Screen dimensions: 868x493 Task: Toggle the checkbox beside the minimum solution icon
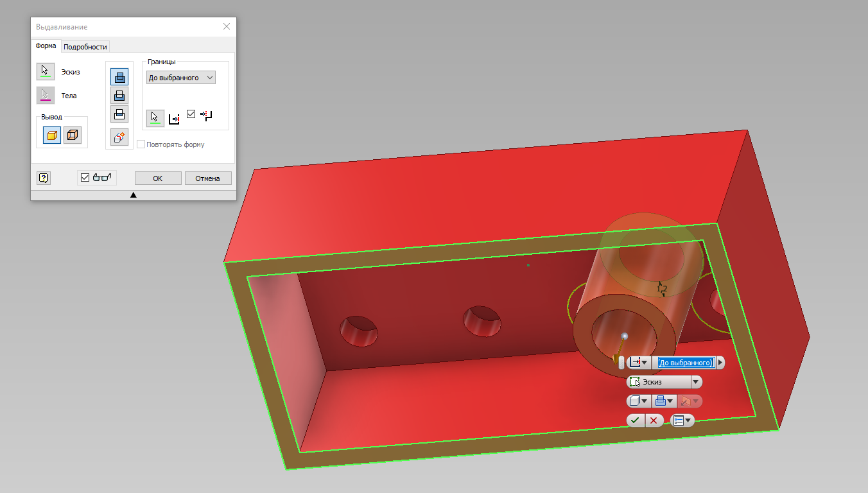point(191,114)
